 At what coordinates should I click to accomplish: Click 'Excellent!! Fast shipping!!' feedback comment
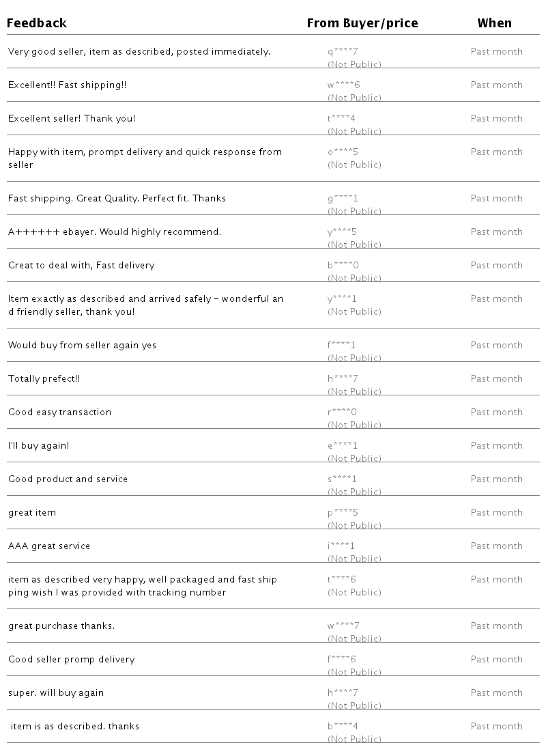[68, 85]
